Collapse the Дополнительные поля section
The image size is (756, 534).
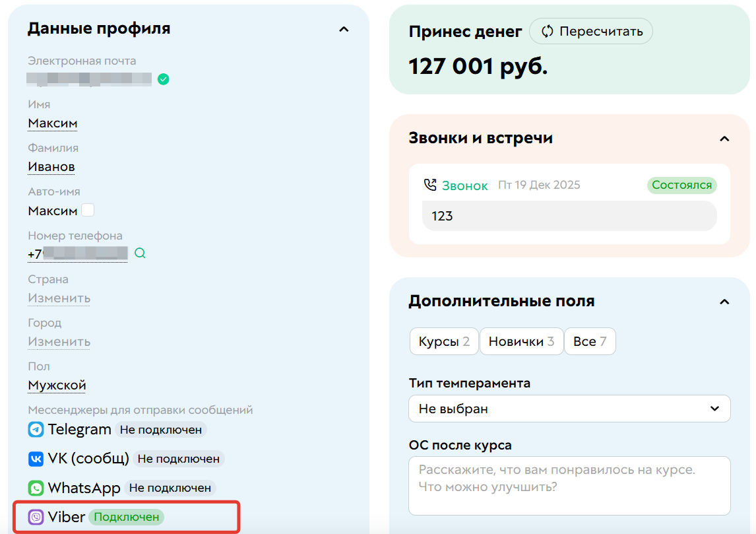pyautogui.click(x=724, y=301)
